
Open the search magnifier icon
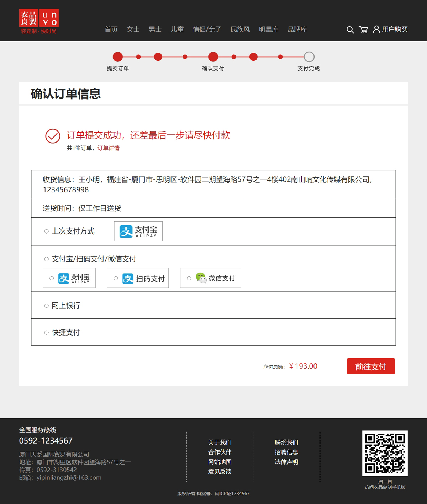(350, 30)
